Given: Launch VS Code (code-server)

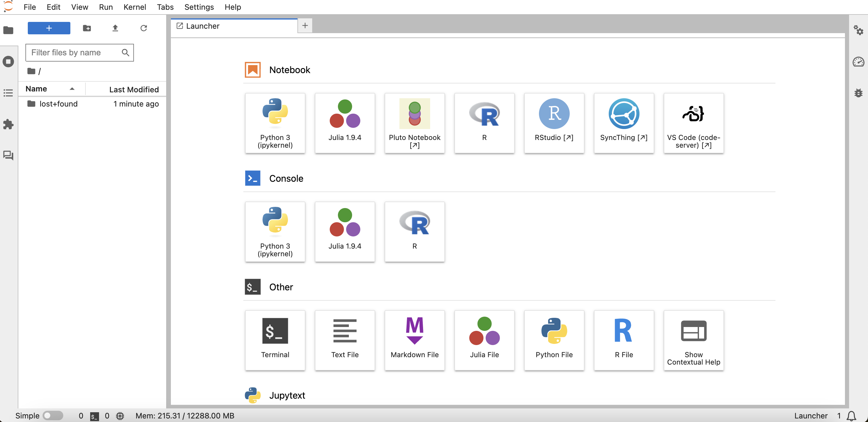Looking at the screenshot, I should 694,123.
